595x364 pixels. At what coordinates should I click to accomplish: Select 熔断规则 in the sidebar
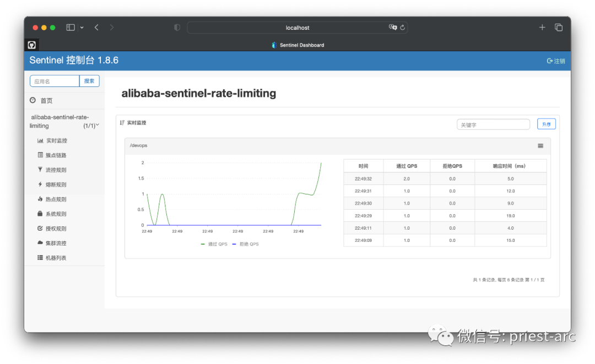56,184
